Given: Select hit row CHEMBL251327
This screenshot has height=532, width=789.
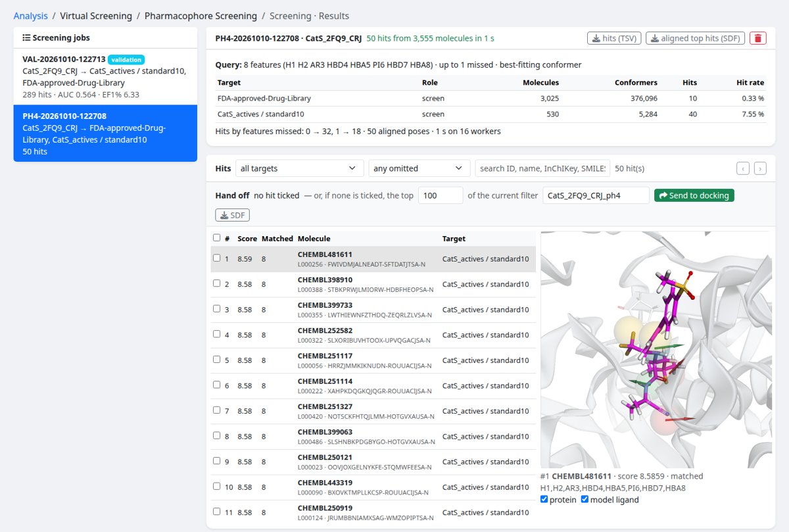Looking at the screenshot, I should click(x=373, y=411).
